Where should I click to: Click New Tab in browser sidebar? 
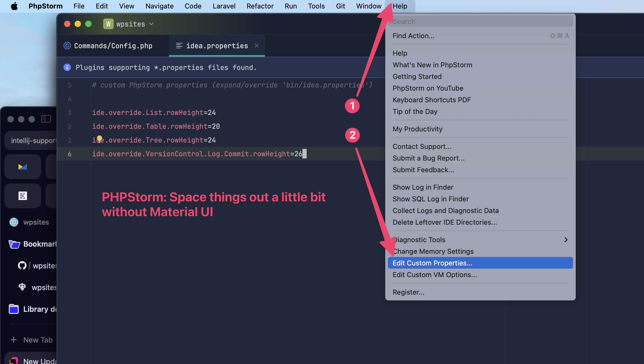point(31,340)
